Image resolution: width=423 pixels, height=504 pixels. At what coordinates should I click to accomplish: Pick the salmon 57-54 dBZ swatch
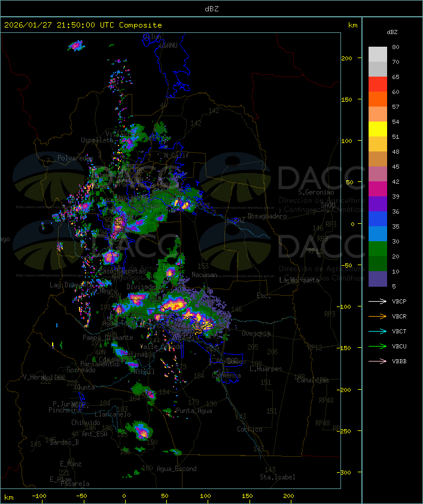378,114
